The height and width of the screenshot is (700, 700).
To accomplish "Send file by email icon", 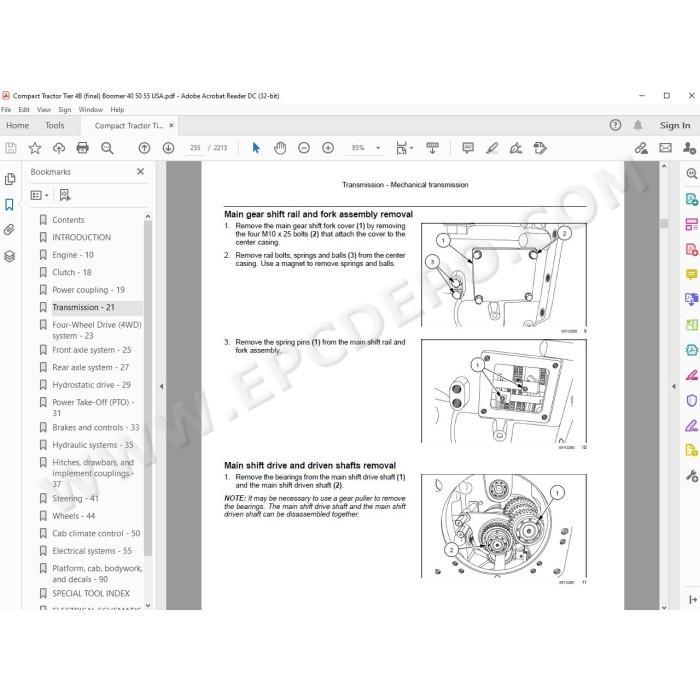I will pos(666,148).
